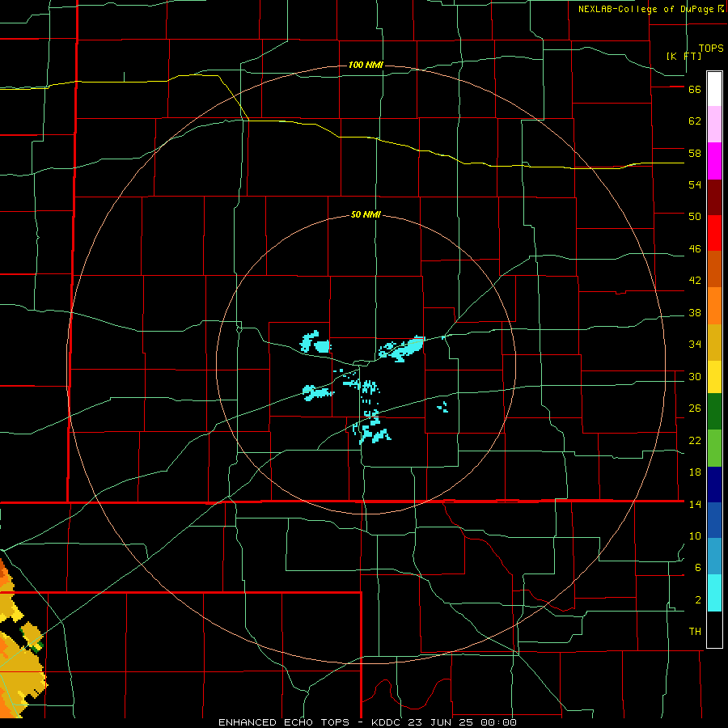Pick the bright yellow legend swatch

click(x=714, y=377)
